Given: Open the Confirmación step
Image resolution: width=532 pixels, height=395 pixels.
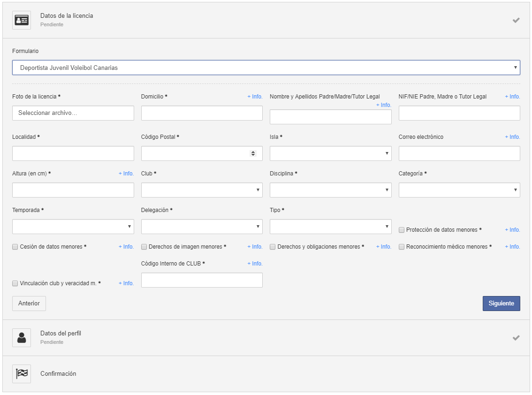Looking at the screenshot, I should coord(58,374).
